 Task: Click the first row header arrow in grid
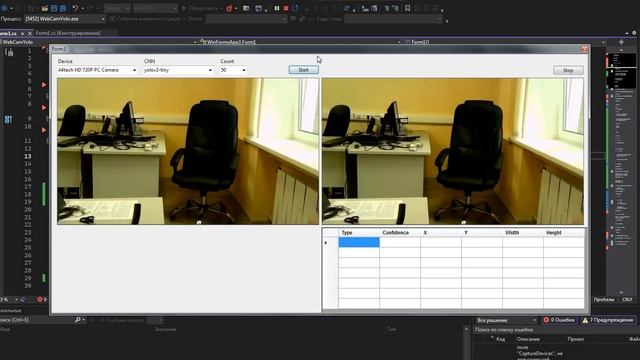[330, 242]
